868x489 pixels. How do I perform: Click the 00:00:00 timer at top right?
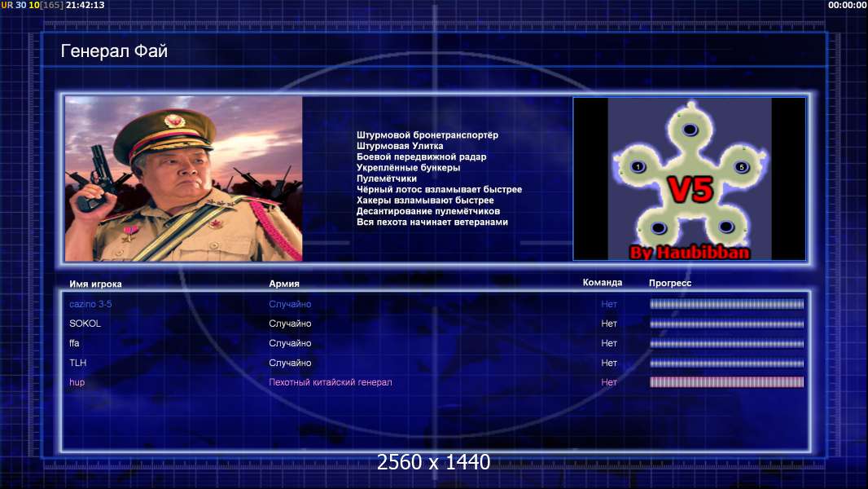847,5
